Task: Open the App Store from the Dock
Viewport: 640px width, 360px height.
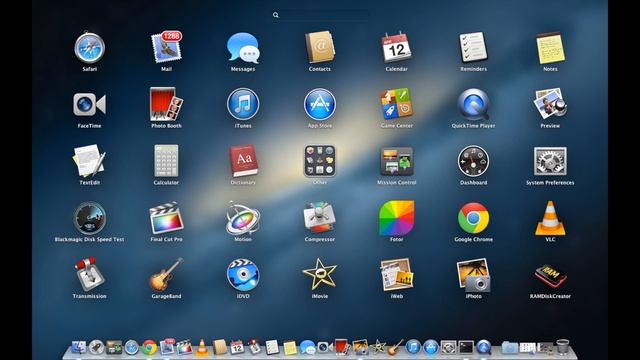Action: (431, 347)
